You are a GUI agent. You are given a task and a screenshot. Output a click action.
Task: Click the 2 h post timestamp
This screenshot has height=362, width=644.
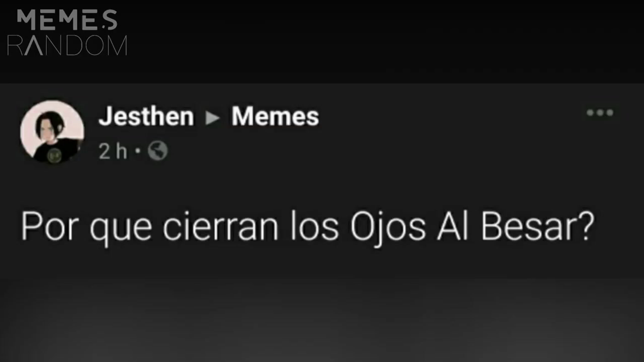click(113, 151)
